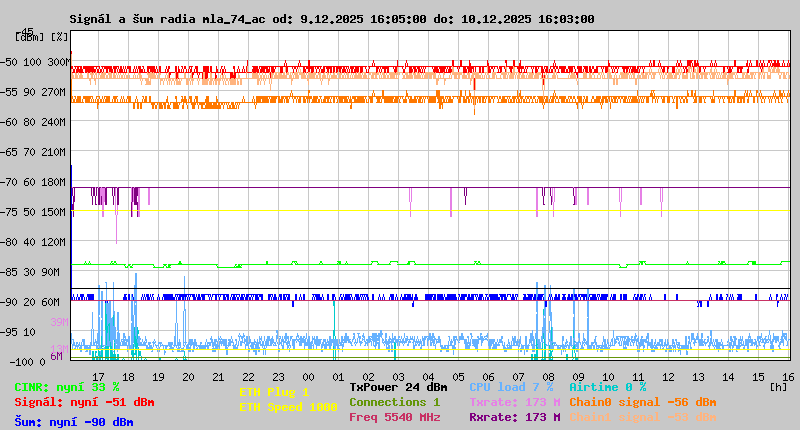Screen dimensions: 800x430
Task: Click hour label '19' on the time axis
Action: coord(158,377)
